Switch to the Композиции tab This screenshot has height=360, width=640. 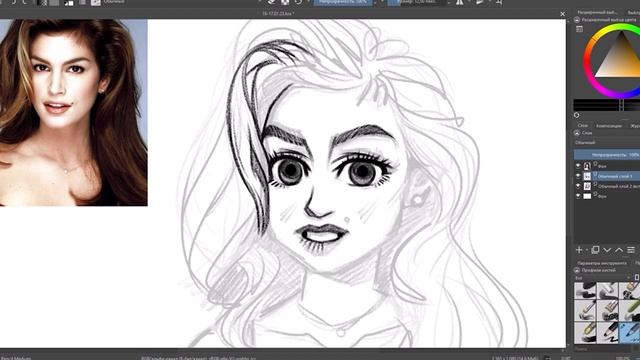[609, 126]
